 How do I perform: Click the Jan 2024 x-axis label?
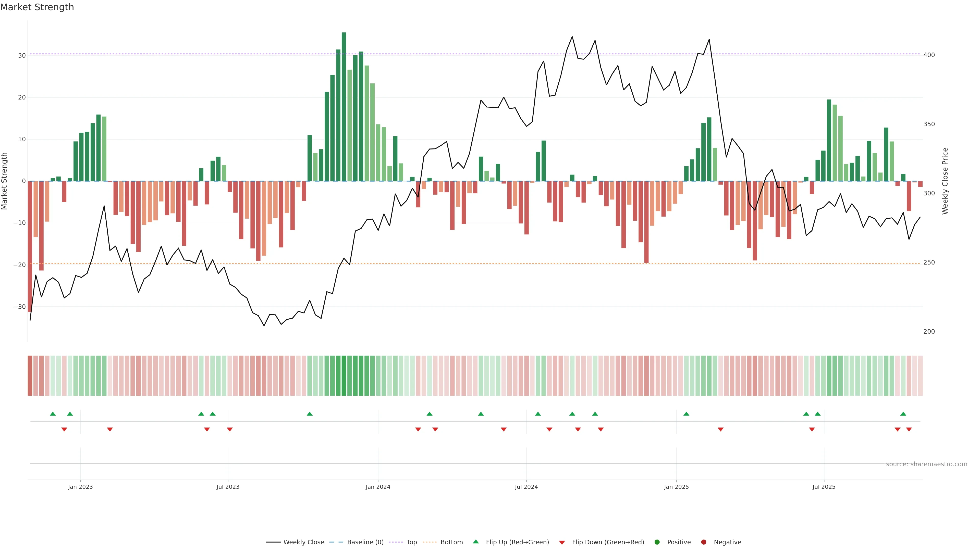point(378,487)
